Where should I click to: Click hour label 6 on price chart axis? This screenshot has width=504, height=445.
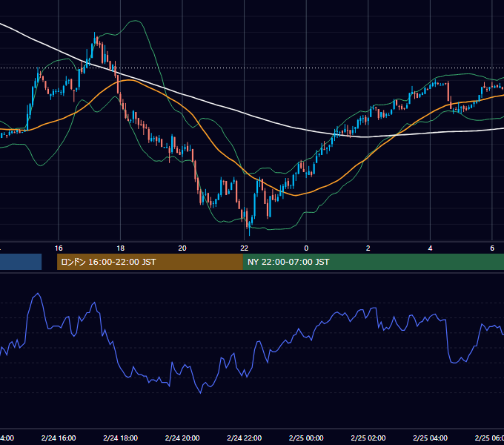click(x=492, y=248)
